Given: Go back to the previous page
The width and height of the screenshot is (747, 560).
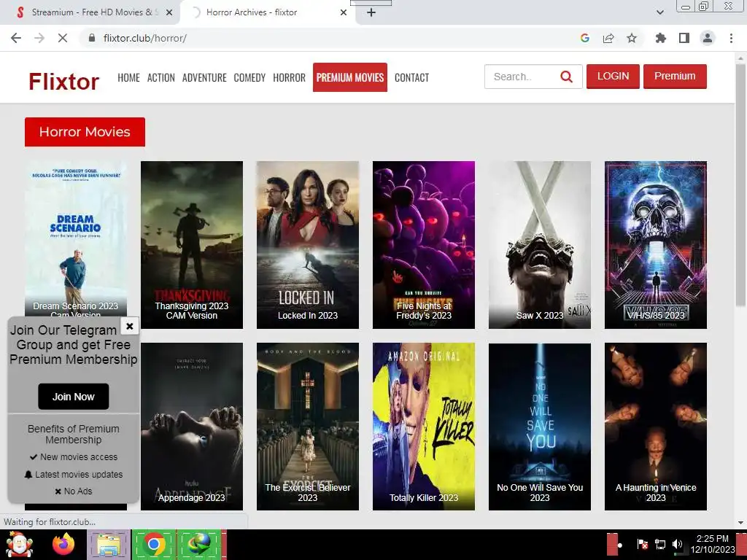Looking at the screenshot, I should pos(16,38).
